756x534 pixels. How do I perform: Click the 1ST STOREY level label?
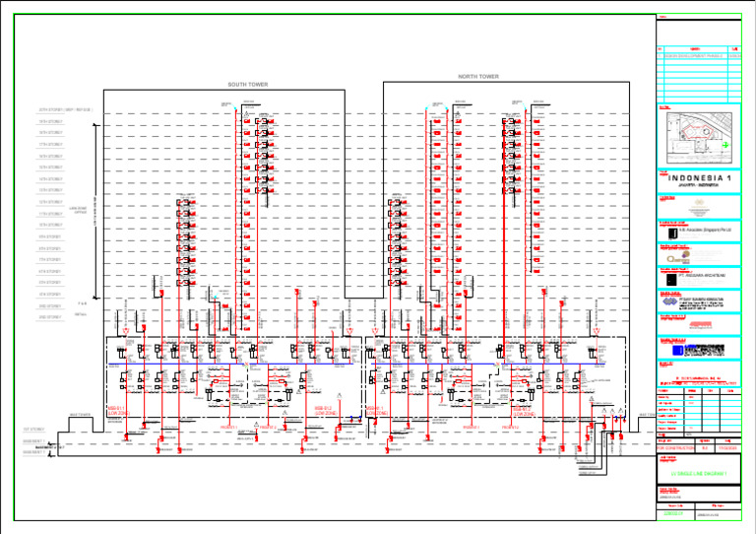point(33,429)
